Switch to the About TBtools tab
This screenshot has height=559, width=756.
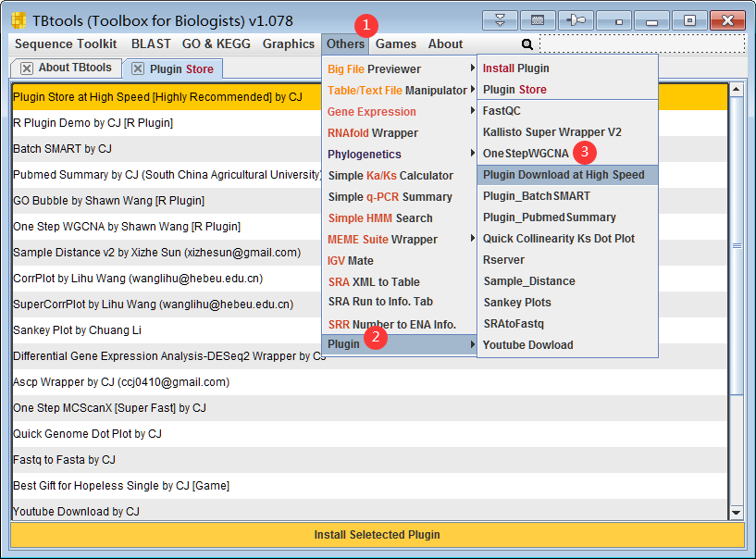[x=66, y=68]
